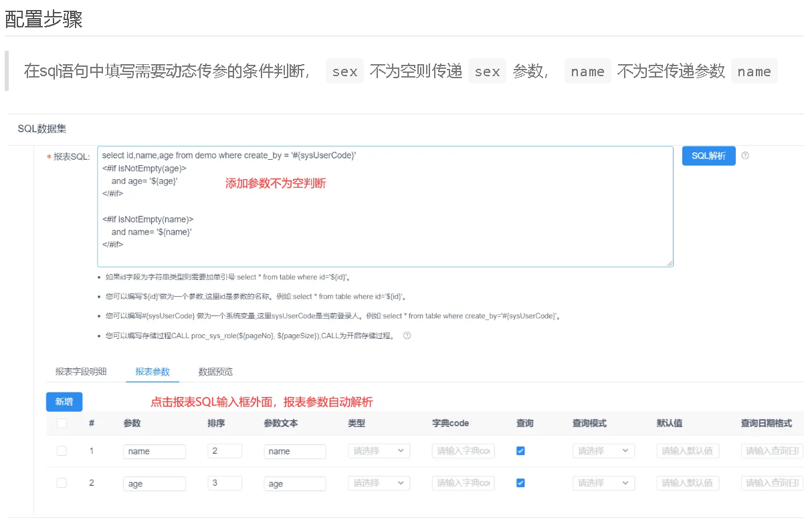Viewport: 804px width, 532px height.
Task: Check the row checkbox for parameter name
Action: tap(62, 451)
